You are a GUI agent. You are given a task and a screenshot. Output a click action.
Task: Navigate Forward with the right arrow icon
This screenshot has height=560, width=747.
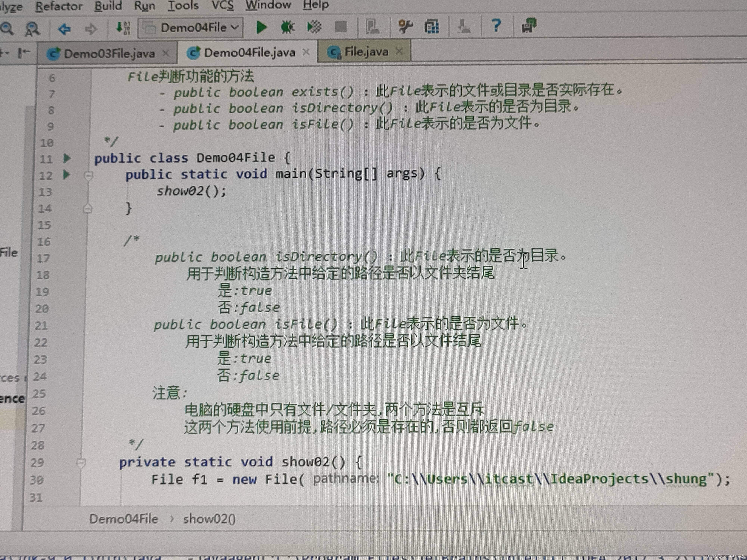[x=91, y=29]
